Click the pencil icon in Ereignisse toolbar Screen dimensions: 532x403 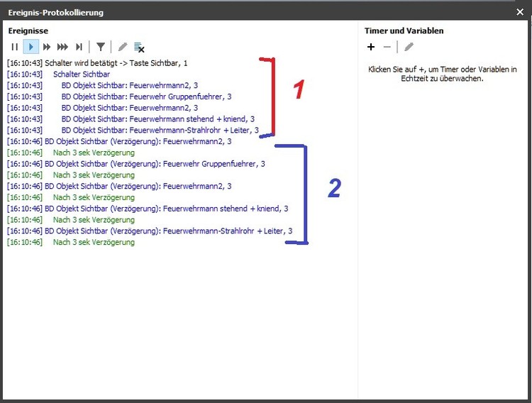tap(123, 47)
